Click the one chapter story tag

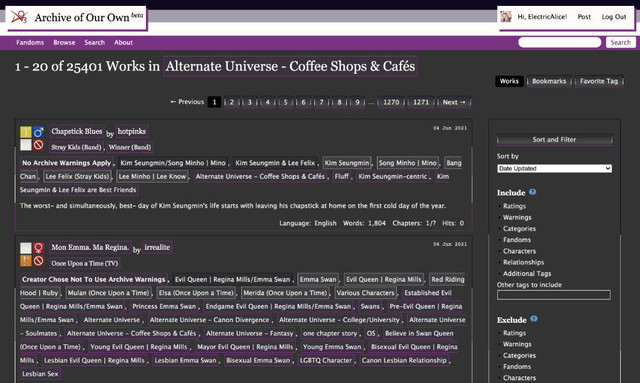click(x=330, y=333)
